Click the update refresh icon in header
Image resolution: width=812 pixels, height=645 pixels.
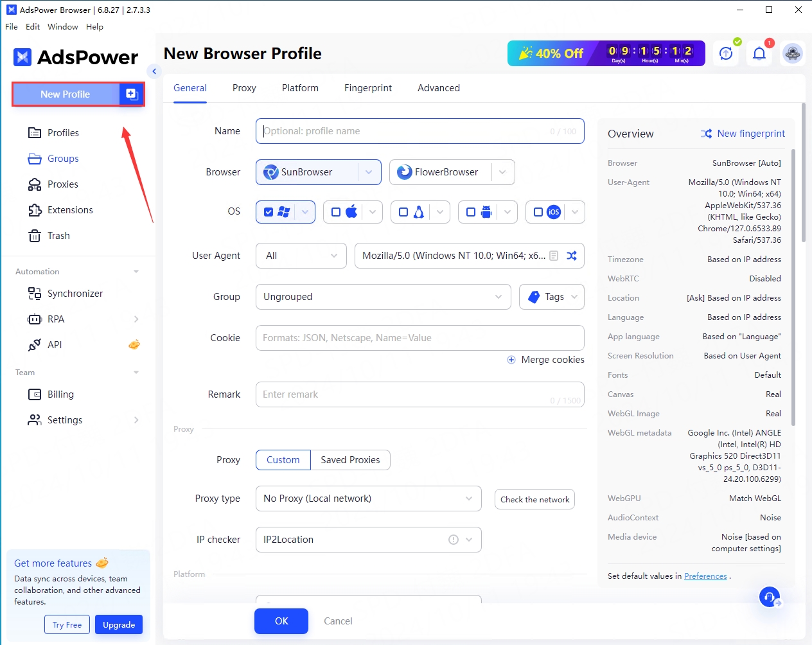pyautogui.click(x=726, y=54)
